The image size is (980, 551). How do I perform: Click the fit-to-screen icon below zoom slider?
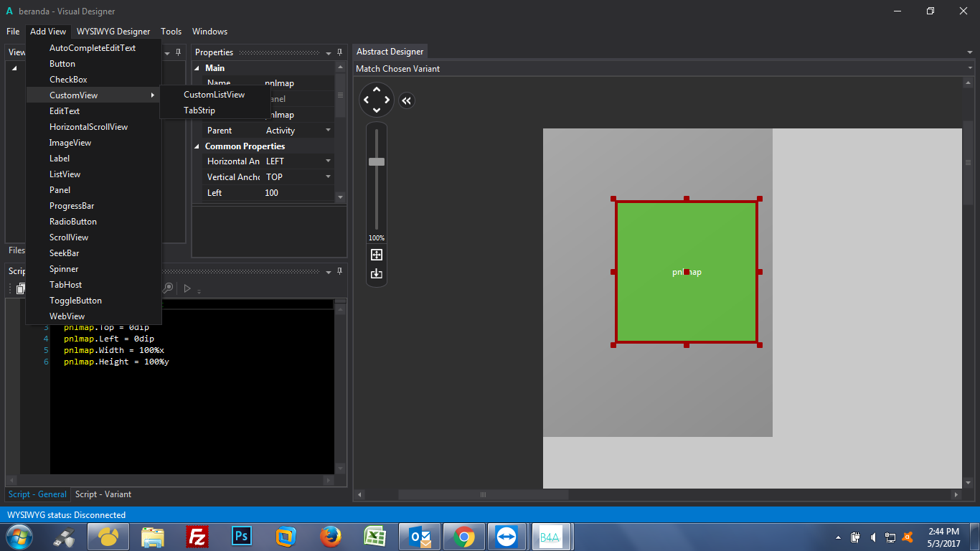(x=376, y=255)
